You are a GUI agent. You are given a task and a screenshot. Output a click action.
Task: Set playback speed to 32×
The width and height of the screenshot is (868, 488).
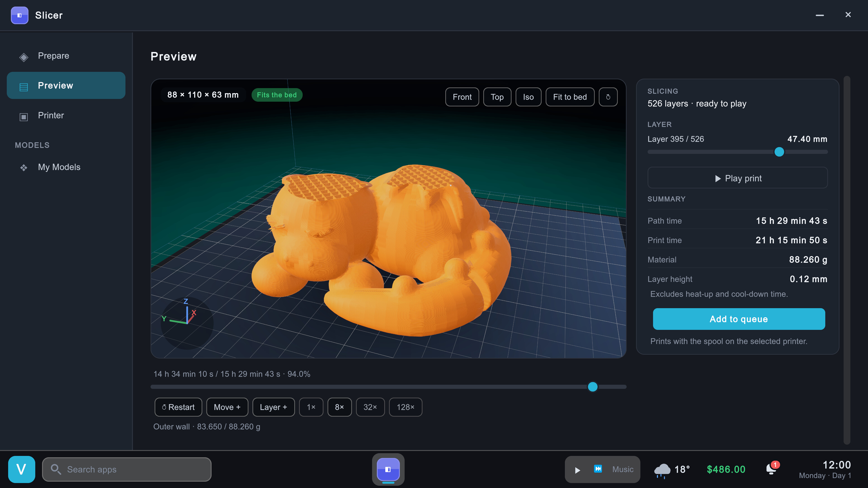click(370, 407)
